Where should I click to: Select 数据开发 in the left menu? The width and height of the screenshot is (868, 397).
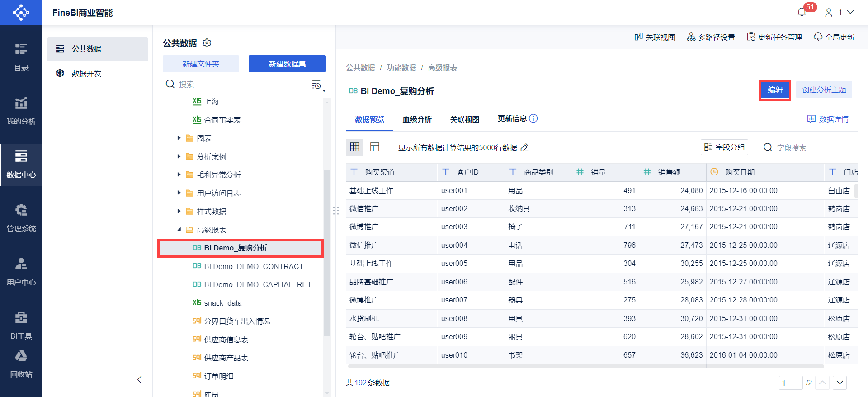[x=98, y=73]
